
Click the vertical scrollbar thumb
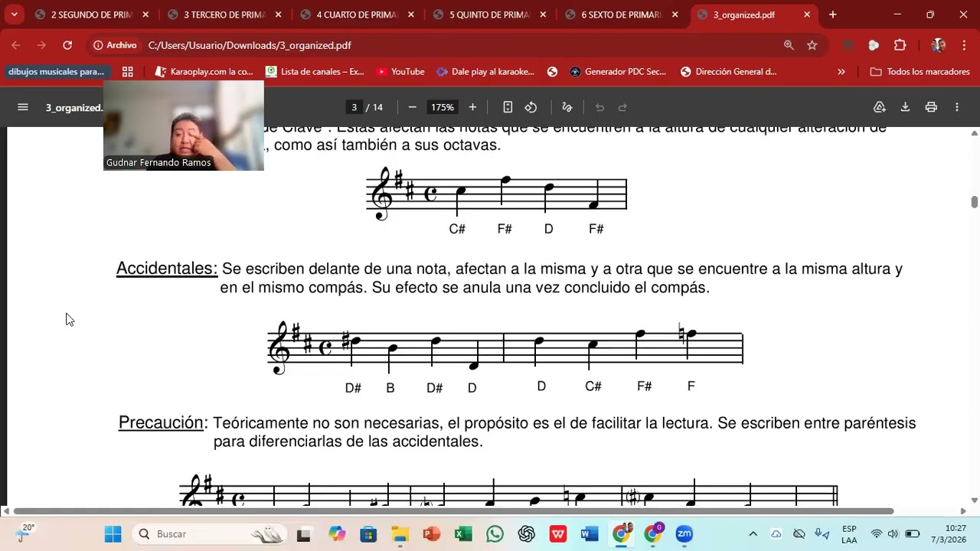(x=974, y=202)
